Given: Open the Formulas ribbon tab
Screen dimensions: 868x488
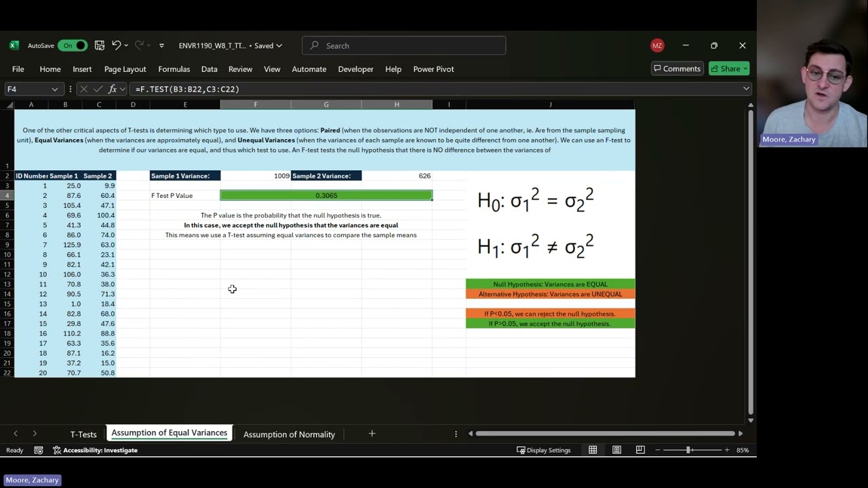Looking at the screenshot, I should pos(174,69).
